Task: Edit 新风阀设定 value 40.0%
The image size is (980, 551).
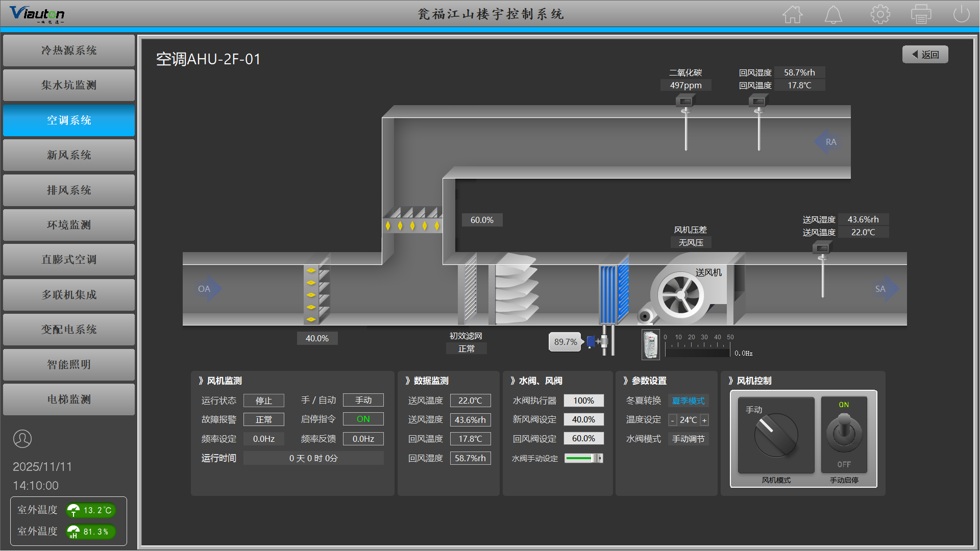Action: tap(583, 419)
